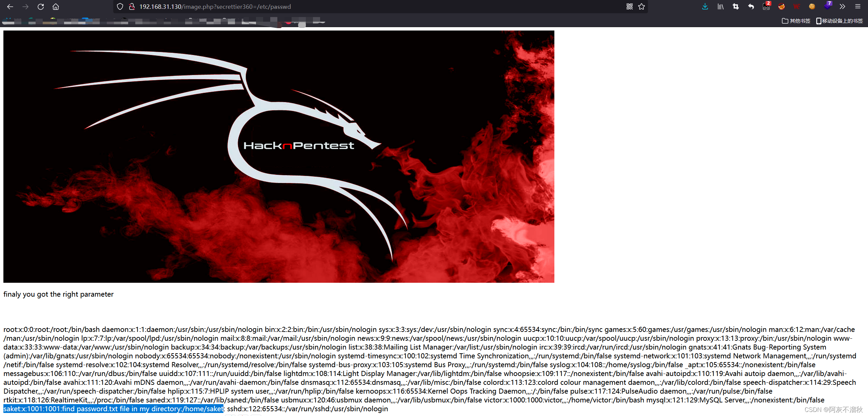Reload the current page
This screenshot has width=868, height=416.
coord(41,7)
